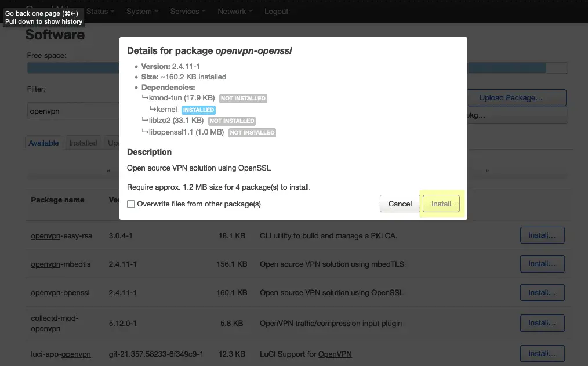Cancel the package details dialog
This screenshot has height=366, width=588.
click(x=400, y=204)
